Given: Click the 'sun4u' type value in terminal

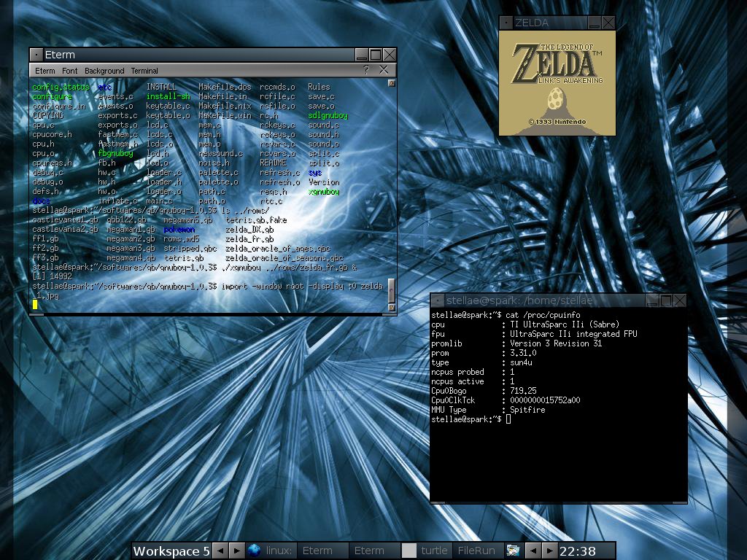Looking at the screenshot, I should (521, 362).
